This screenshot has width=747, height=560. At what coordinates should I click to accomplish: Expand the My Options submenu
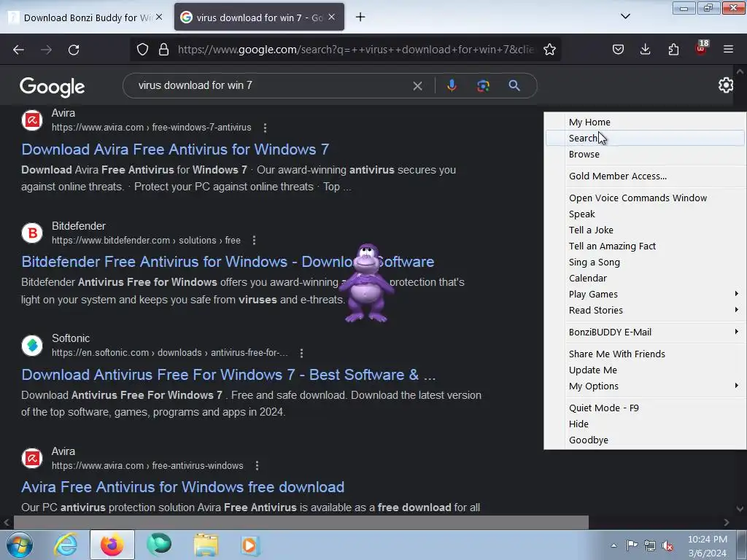pyautogui.click(x=645, y=386)
